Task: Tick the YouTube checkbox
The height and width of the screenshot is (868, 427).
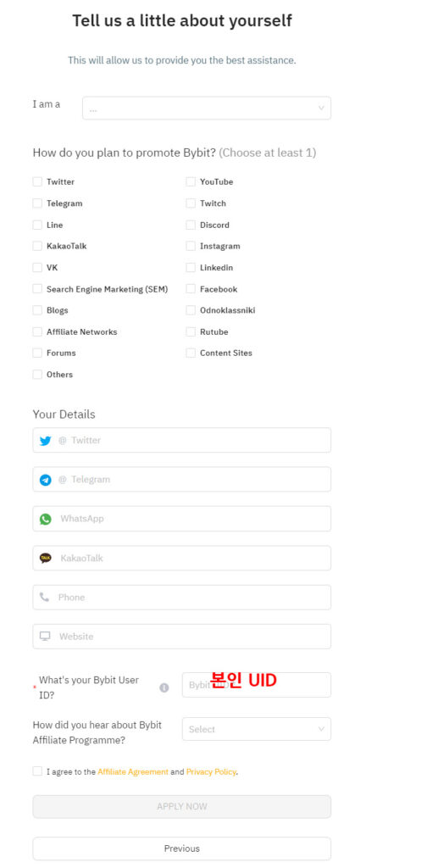Action: point(191,181)
